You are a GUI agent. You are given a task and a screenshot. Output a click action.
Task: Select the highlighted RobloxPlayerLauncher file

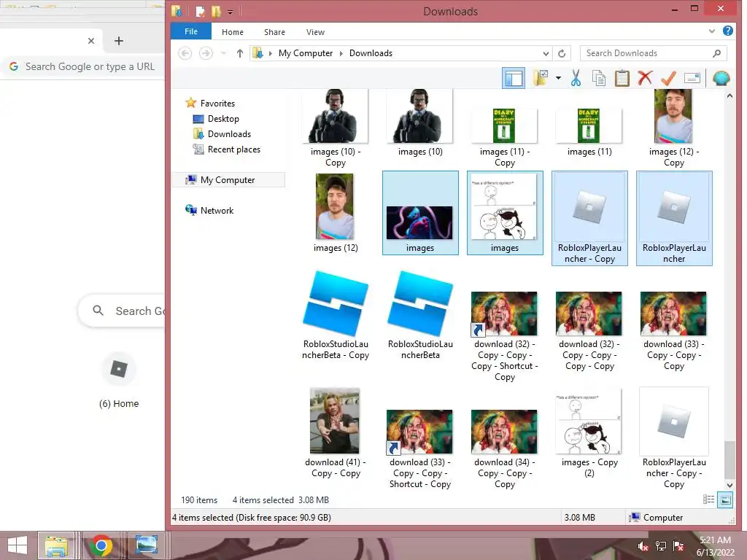(674, 218)
